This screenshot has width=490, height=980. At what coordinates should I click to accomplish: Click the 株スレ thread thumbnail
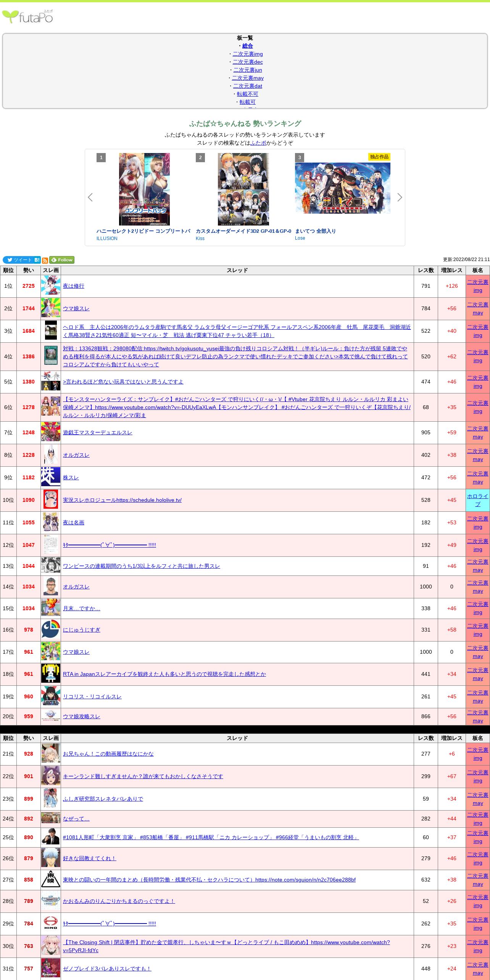51,477
